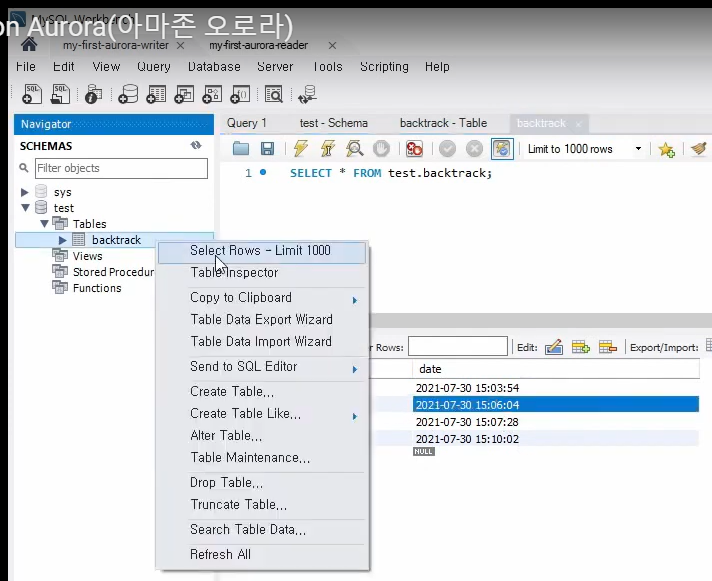Search table data toolbar icon
This screenshot has width=712, height=581.
pyautogui.click(x=274, y=94)
